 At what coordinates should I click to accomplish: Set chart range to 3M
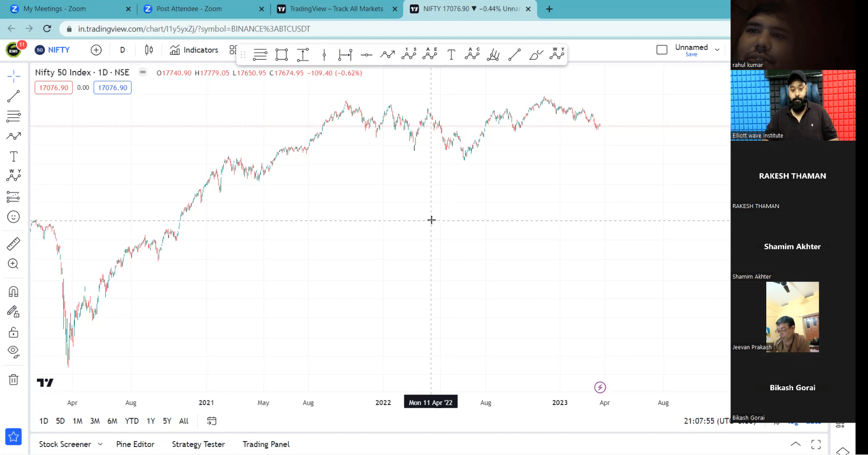pos(95,421)
